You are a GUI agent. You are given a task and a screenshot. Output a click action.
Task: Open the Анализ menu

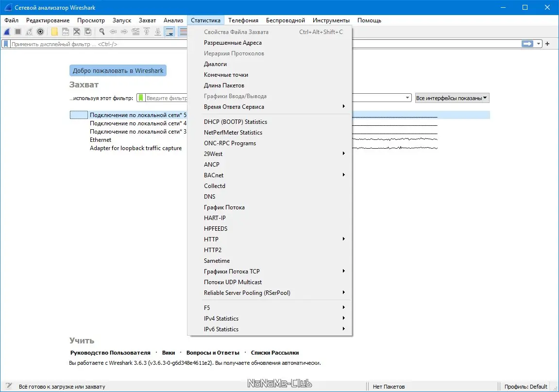(173, 20)
